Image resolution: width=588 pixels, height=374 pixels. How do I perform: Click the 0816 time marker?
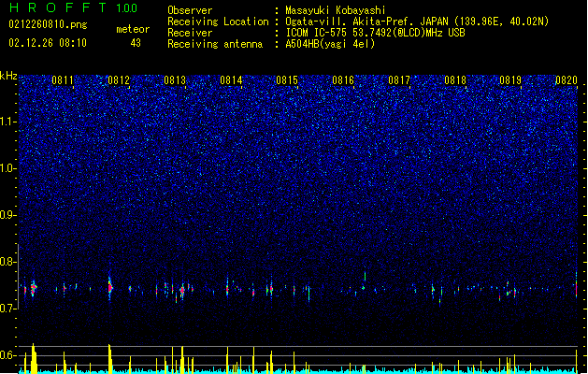(x=343, y=80)
